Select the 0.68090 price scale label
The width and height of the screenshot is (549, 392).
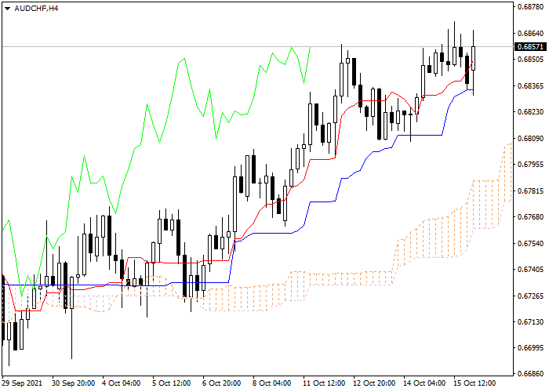[530, 139]
